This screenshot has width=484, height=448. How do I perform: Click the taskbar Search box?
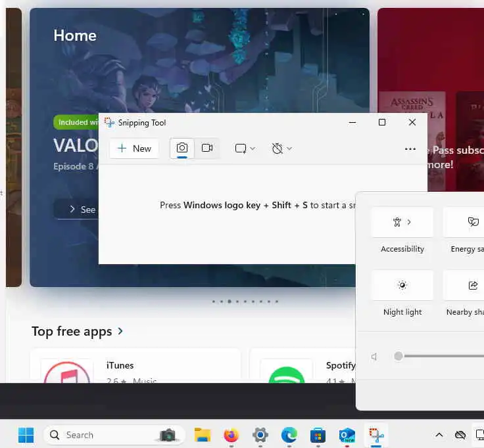coord(114,435)
